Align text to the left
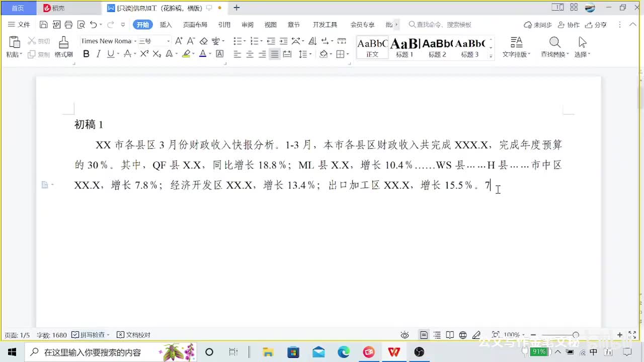Screen dimensions: 644x362 [x=237, y=54]
